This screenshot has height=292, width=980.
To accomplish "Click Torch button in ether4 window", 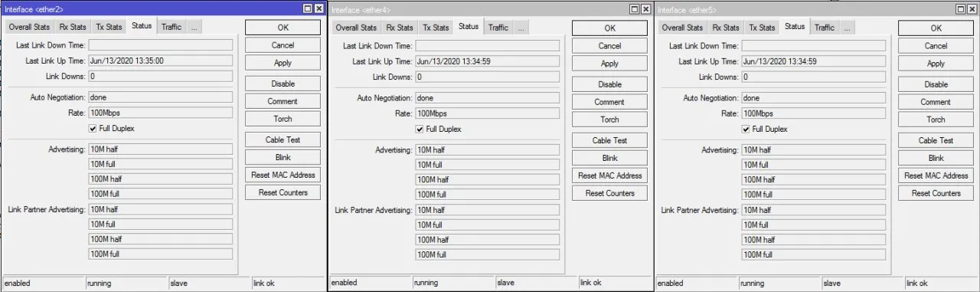I will 609,120.
